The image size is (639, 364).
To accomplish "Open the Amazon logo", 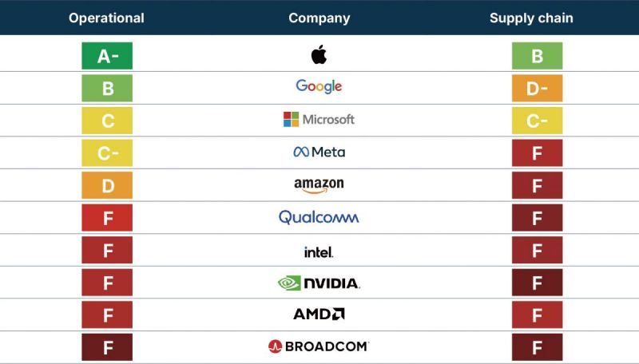I will pyautogui.click(x=319, y=185).
